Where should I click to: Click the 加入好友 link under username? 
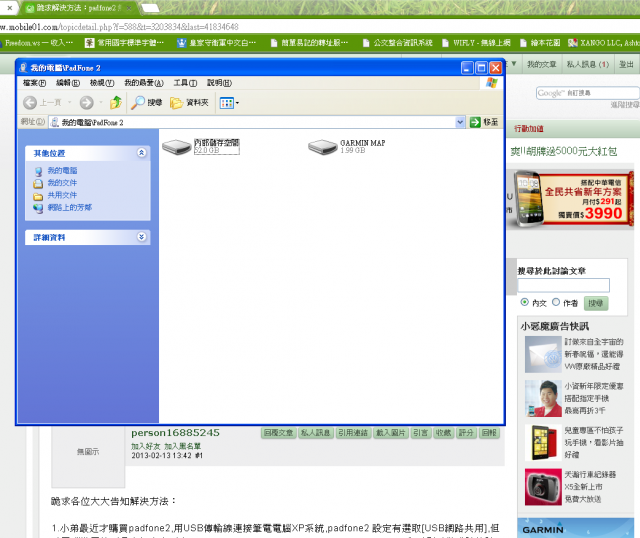tap(146, 447)
